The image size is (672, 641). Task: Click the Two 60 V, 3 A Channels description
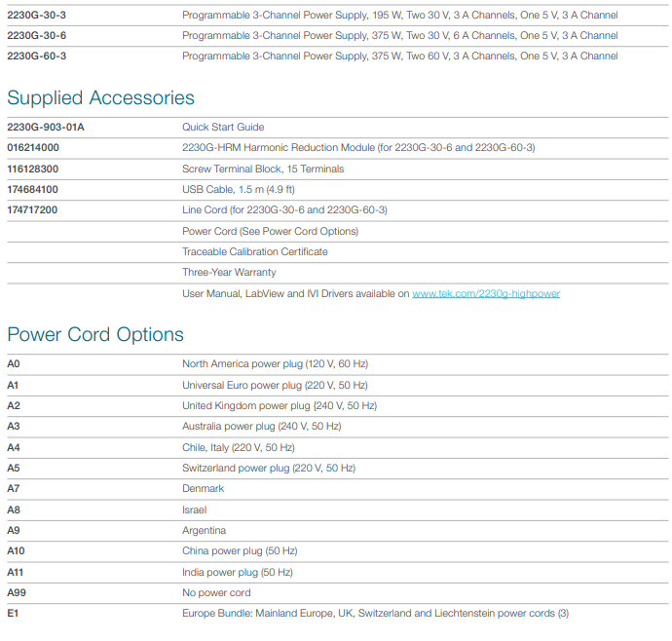pos(400,57)
